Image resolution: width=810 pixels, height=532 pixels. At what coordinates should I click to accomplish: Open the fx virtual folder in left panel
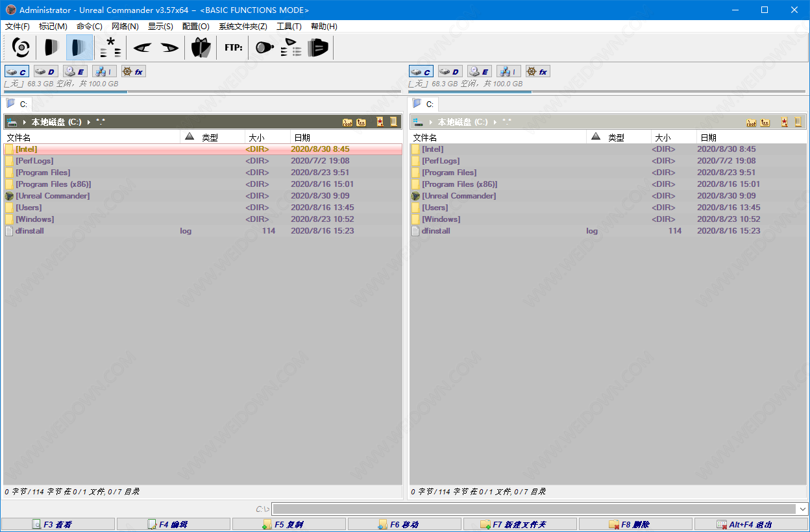click(134, 71)
